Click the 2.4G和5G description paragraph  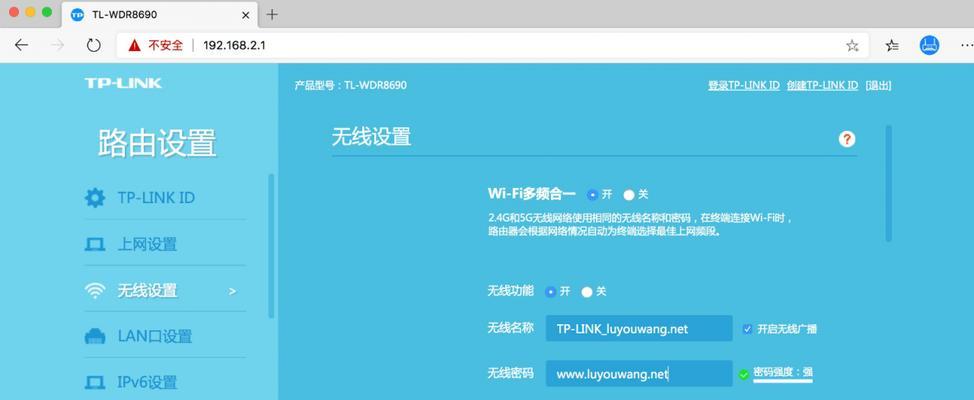640,225
